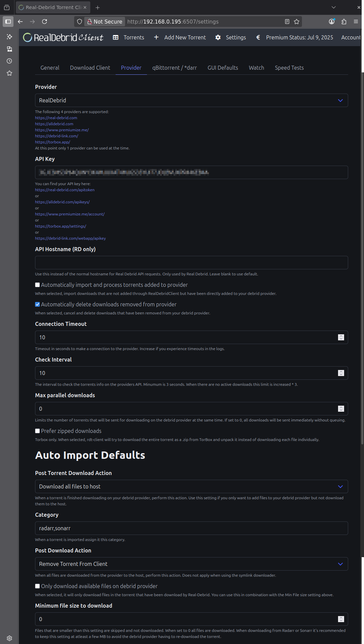Viewport: 364px width, 644px height.
Task: Open the https://real-debrid.com link
Action: click(56, 118)
